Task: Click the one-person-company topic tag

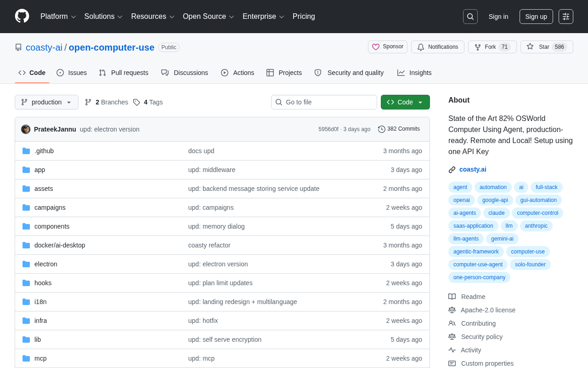Action: point(479,277)
